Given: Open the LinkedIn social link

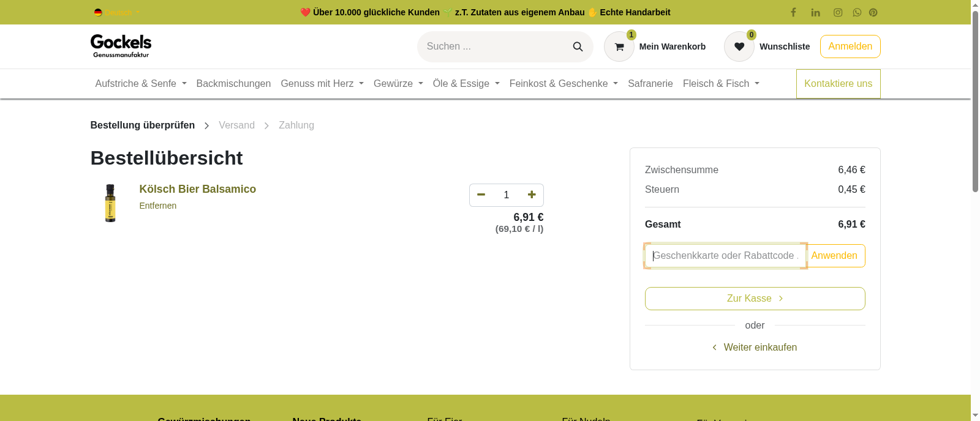Looking at the screenshot, I should pyautogui.click(x=815, y=12).
